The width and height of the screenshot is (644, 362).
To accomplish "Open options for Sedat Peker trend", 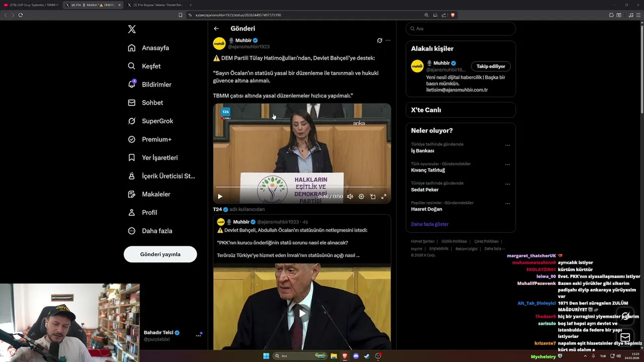I will tap(507, 184).
